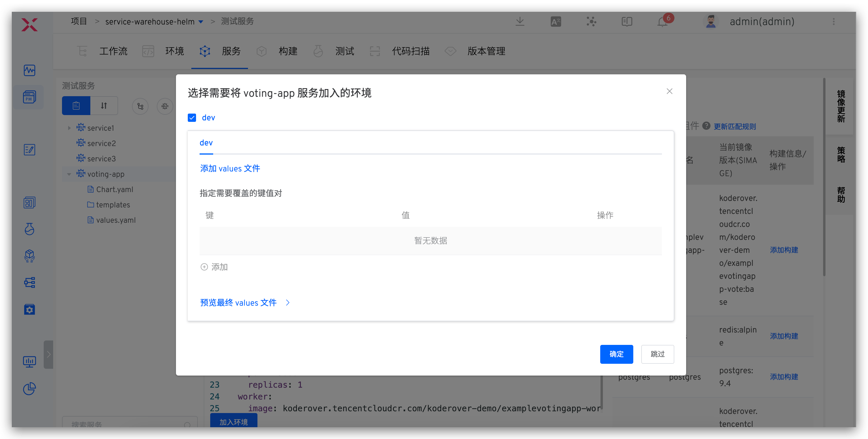The image size is (868, 439).
Task: Open the delivery cube-in-hands sidebar icon
Action: pyautogui.click(x=30, y=256)
